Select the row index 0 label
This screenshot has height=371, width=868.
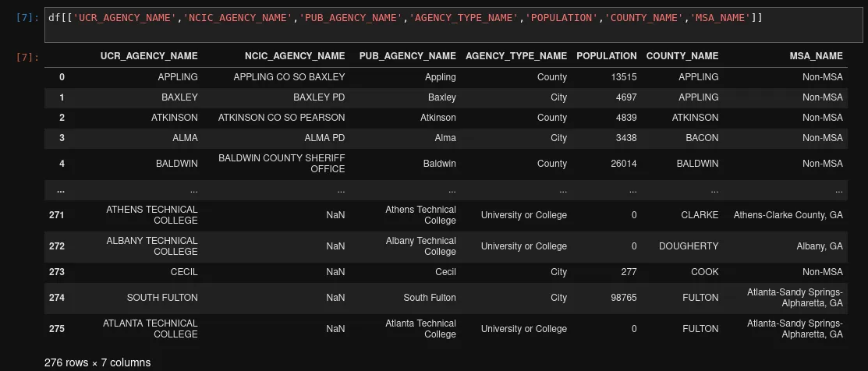point(62,77)
